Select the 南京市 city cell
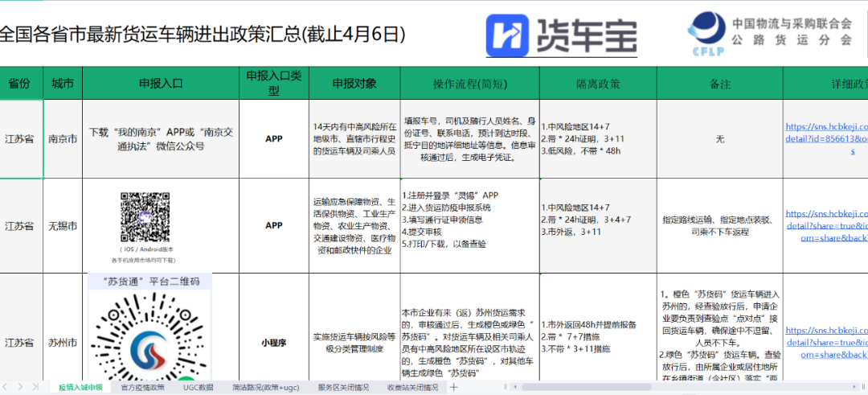 62,138
